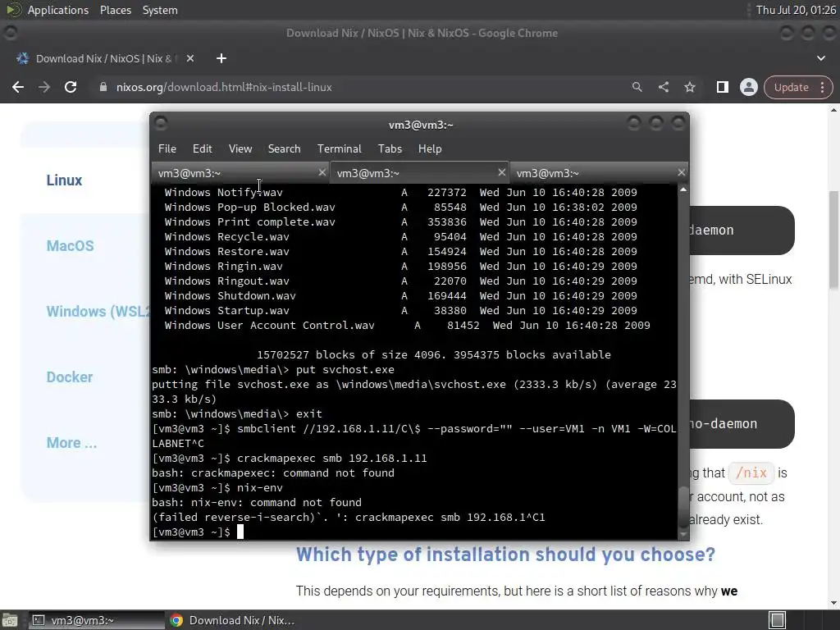Open the Applications menu
Viewport: 840px width, 630px height.
point(58,10)
